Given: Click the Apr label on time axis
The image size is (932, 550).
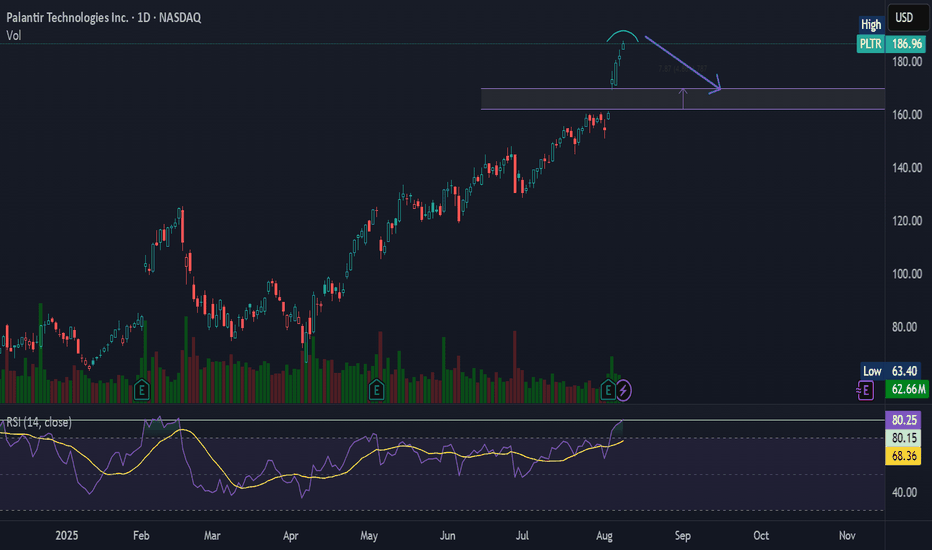Looking at the screenshot, I should click(290, 536).
